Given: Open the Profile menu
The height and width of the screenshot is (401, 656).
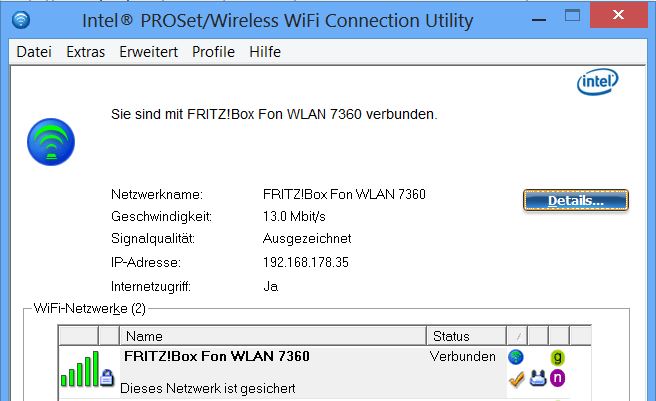Looking at the screenshot, I should coord(213,52).
